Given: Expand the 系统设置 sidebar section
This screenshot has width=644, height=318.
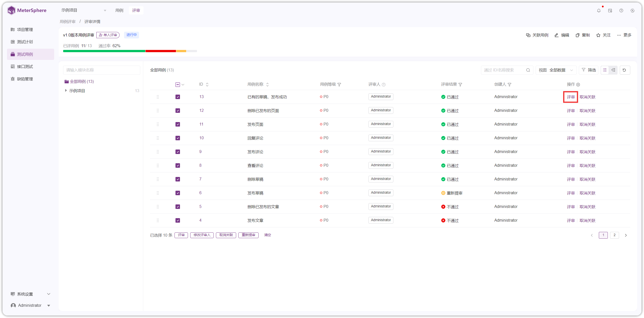Looking at the screenshot, I should coord(30,294).
